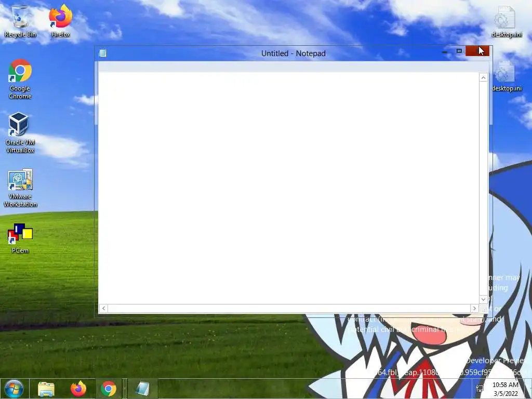Viewport: 532px width, 399px height.
Task: Select the Oracle VM VirtualBox desktop shortcut
Action: pos(20,132)
